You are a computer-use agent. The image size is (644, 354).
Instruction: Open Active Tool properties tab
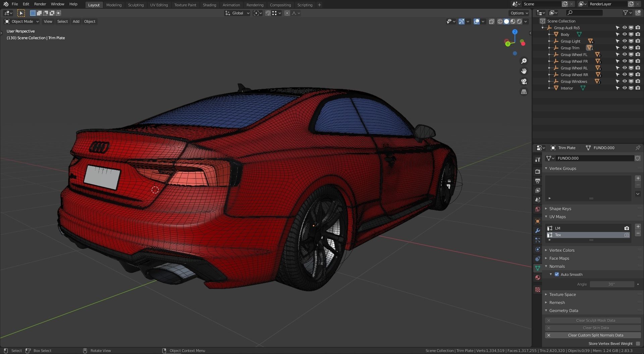click(x=538, y=160)
